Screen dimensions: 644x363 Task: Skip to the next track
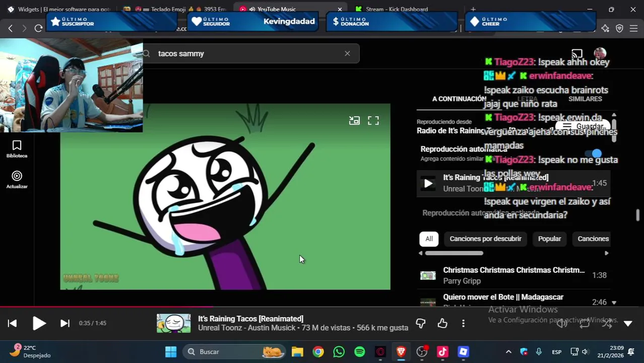point(65,323)
